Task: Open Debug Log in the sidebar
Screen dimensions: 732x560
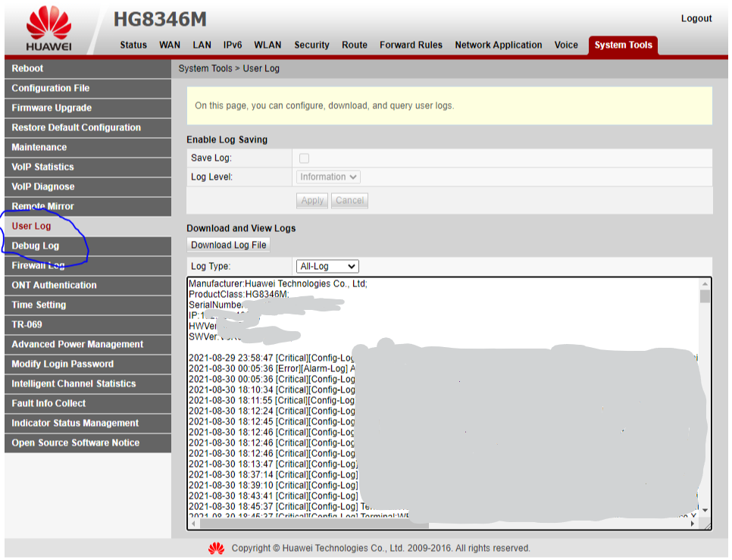Action: [88, 246]
